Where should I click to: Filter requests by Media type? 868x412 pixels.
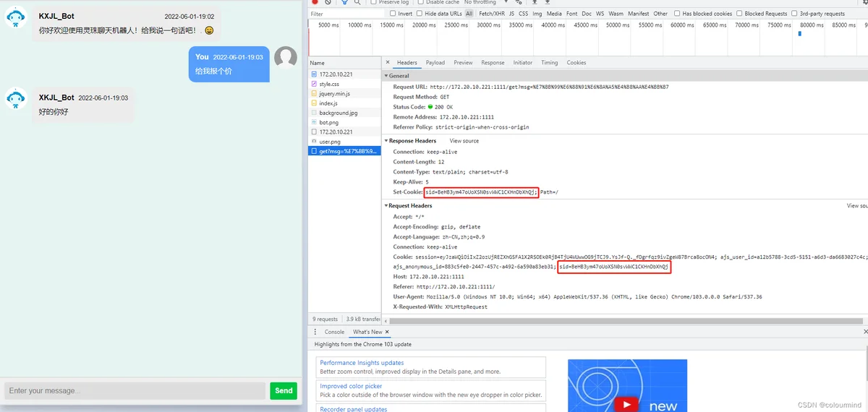tap(554, 14)
